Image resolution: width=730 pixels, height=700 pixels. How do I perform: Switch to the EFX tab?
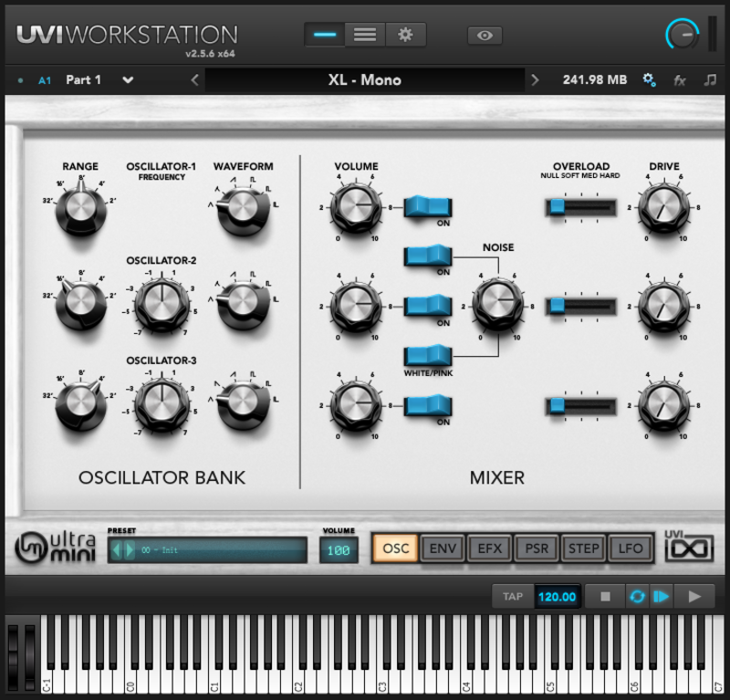490,549
